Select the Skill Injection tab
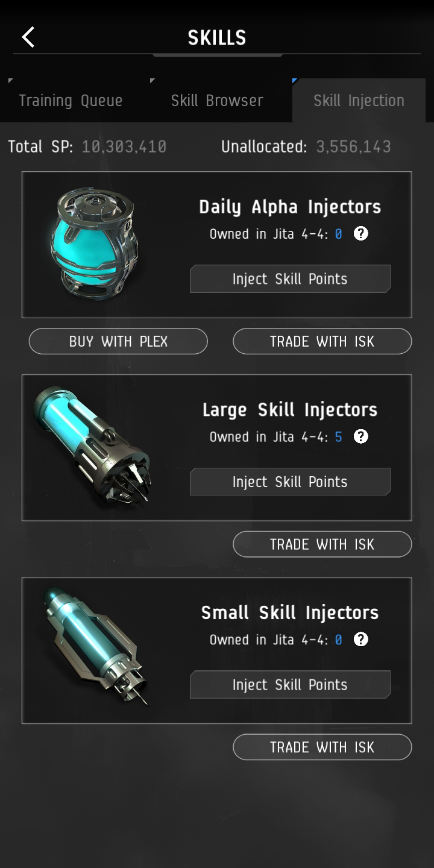 pos(359,101)
